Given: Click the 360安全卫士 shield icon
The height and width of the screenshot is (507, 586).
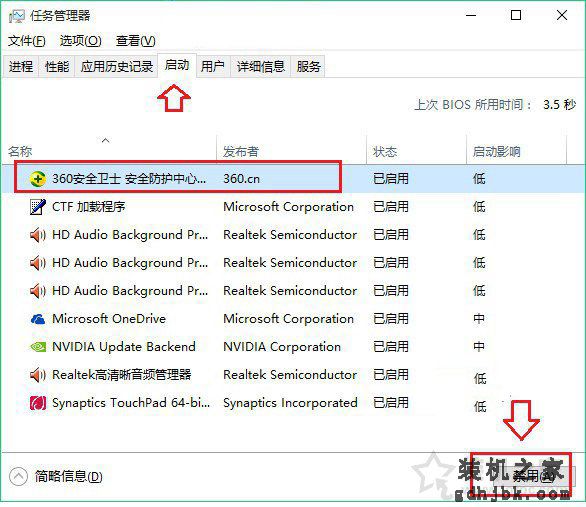Looking at the screenshot, I should (x=37, y=179).
